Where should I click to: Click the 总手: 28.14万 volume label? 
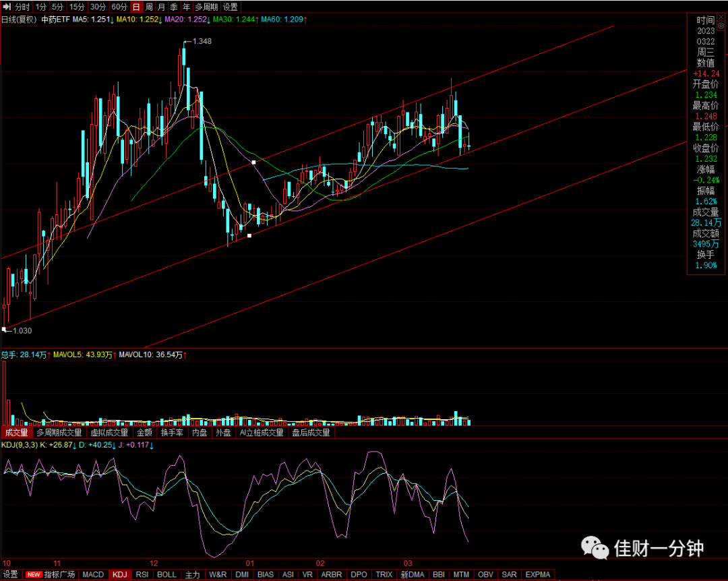26,355
